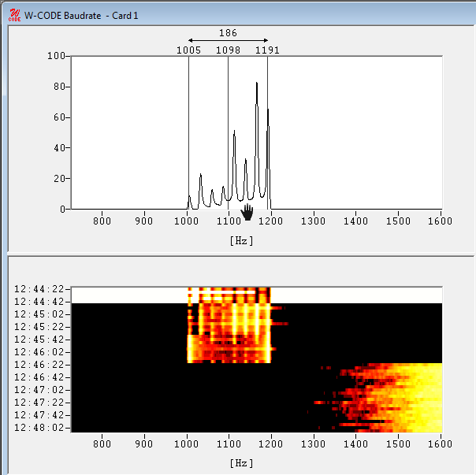Click the [Hz] axis label under the spectrum plot
Screen dimensions: 476x475
point(241,241)
